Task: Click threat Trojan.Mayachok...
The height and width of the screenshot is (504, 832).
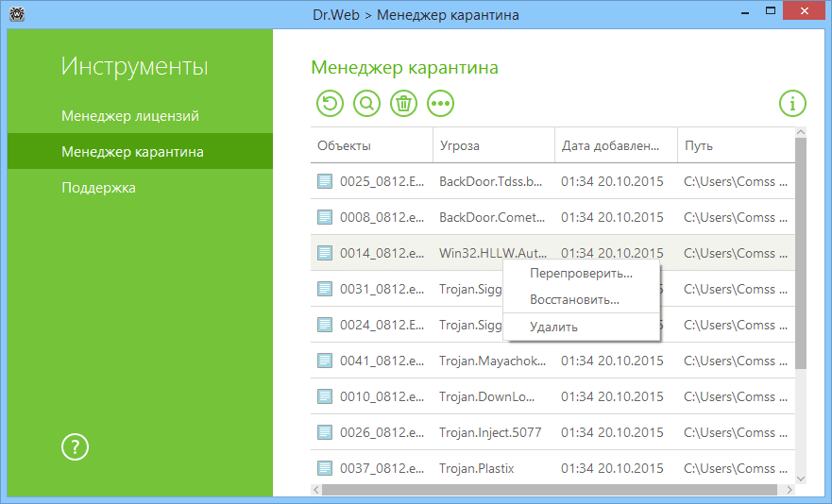Action: pyautogui.click(x=492, y=361)
